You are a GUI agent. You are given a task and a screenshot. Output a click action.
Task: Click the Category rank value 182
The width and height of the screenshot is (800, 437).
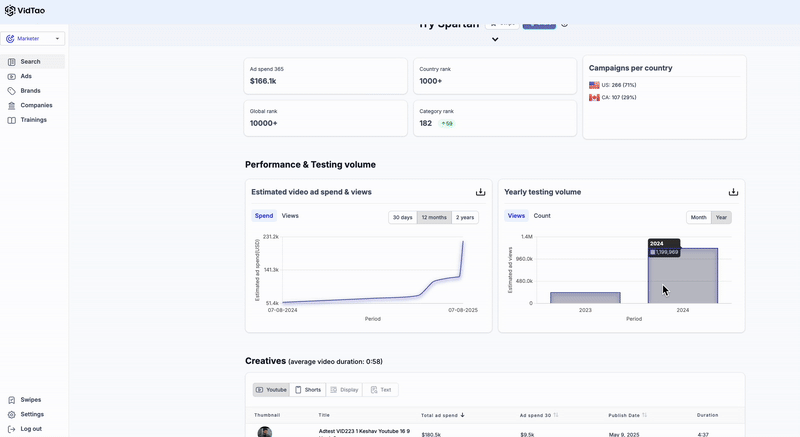(426, 123)
